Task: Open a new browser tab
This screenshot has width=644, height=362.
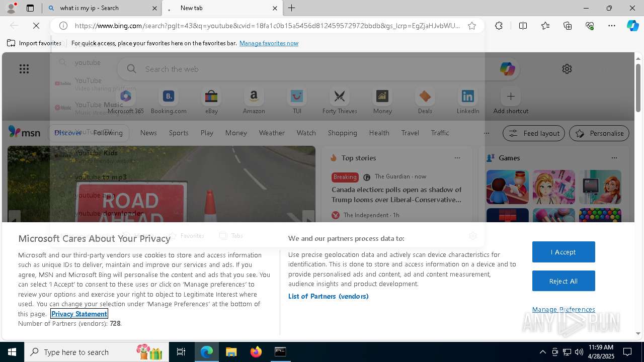Action: pos(292,8)
